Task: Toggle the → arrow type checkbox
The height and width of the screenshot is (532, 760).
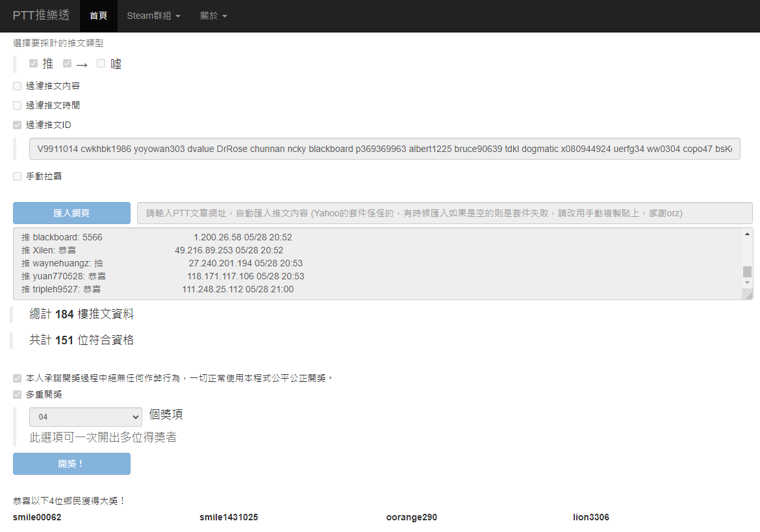Action: point(68,64)
